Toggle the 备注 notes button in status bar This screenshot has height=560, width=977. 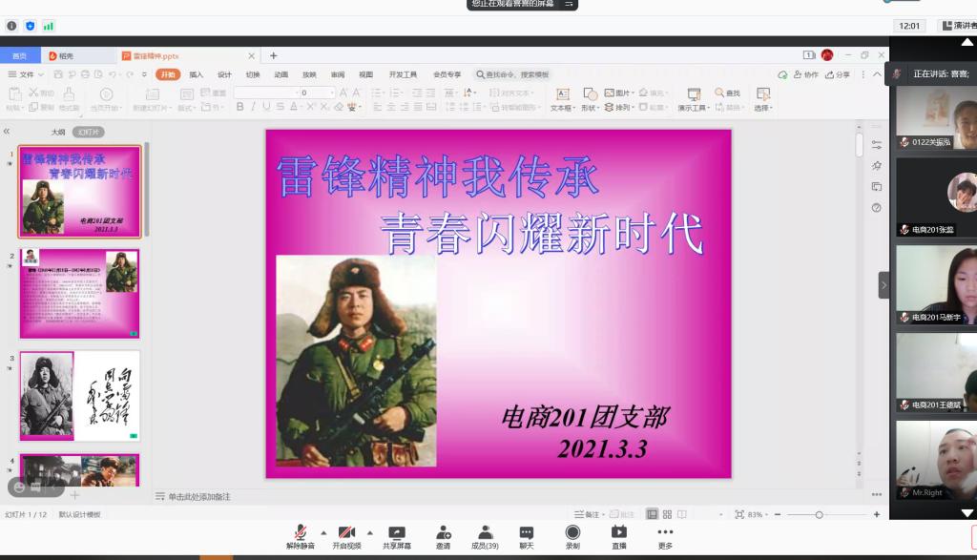(589, 514)
